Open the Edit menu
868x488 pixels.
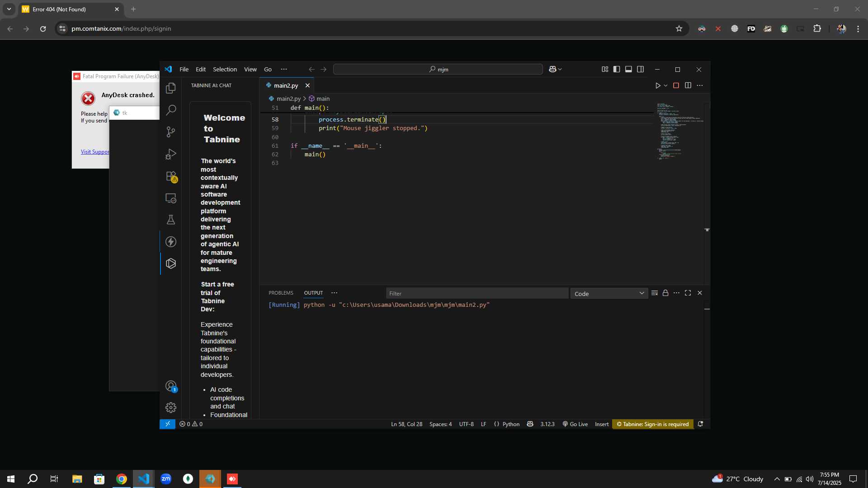point(201,69)
